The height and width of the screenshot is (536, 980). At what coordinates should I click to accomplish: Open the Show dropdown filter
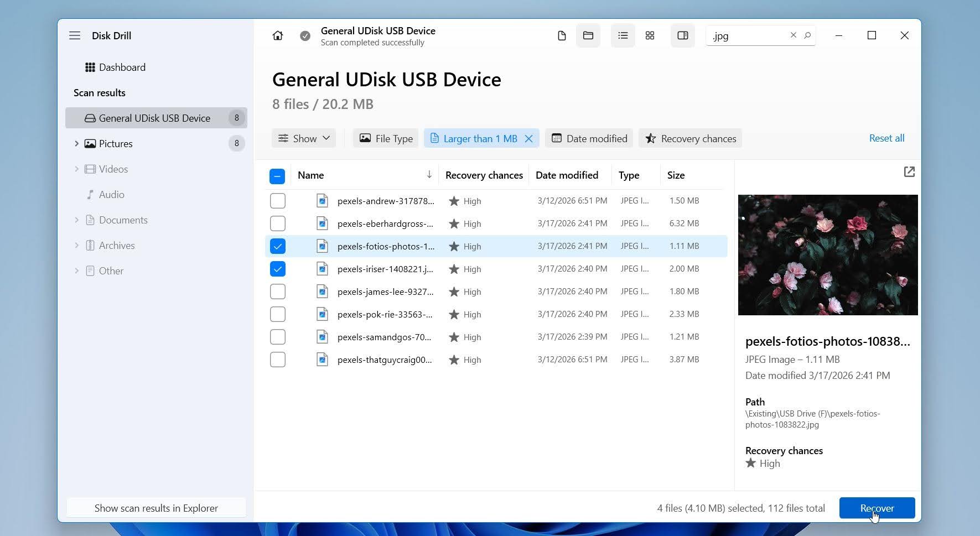304,138
